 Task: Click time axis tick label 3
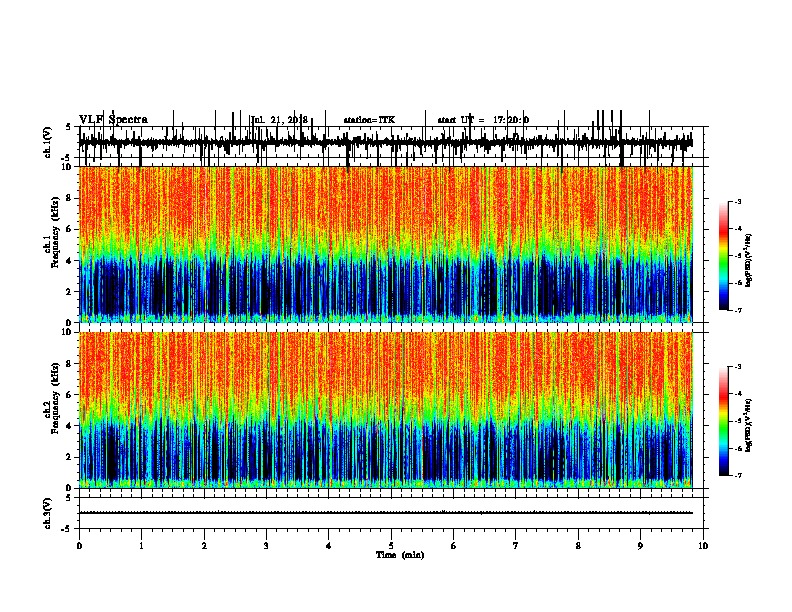tap(266, 545)
